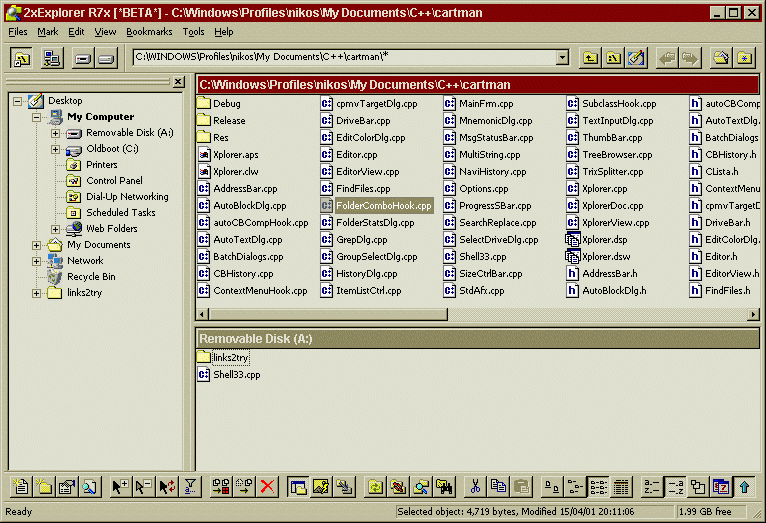Open the address bar path dropdown
766x523 pixels.
tap(562, 58)
